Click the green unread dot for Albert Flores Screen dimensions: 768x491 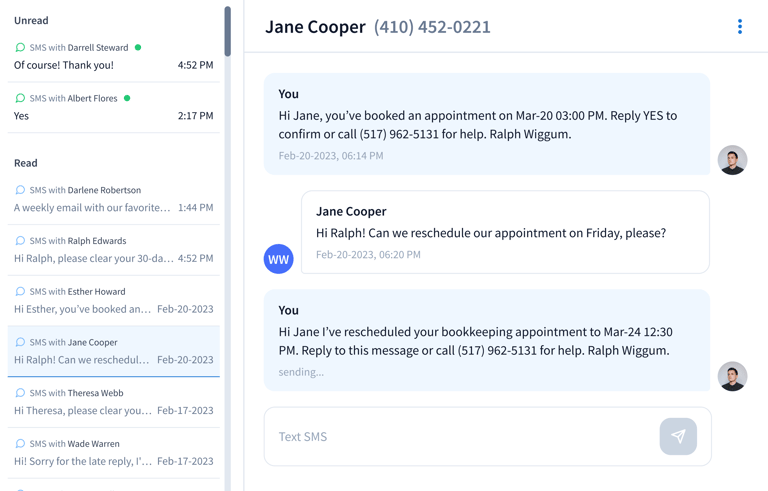pos(127,98)
